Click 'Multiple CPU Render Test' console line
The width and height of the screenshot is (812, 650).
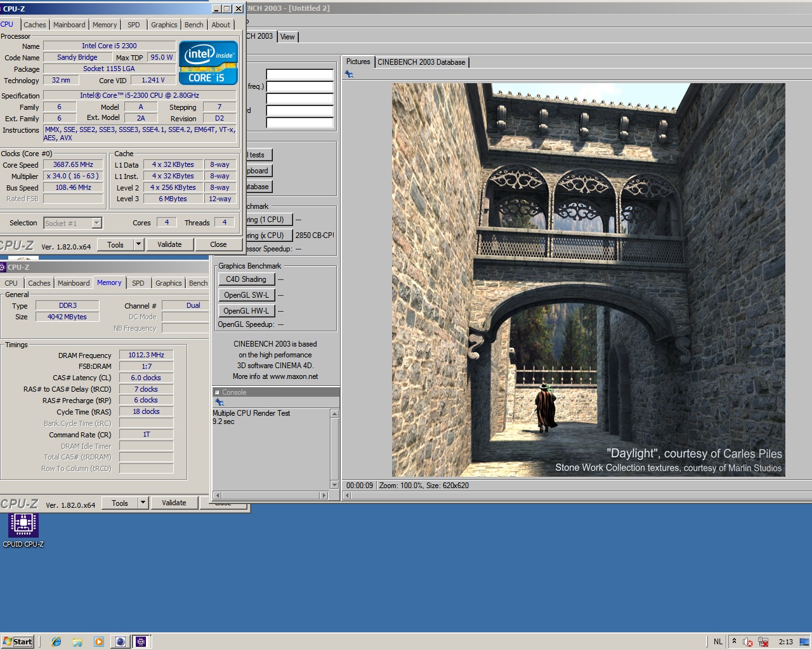pyautogui.click(x=251, y=413)
